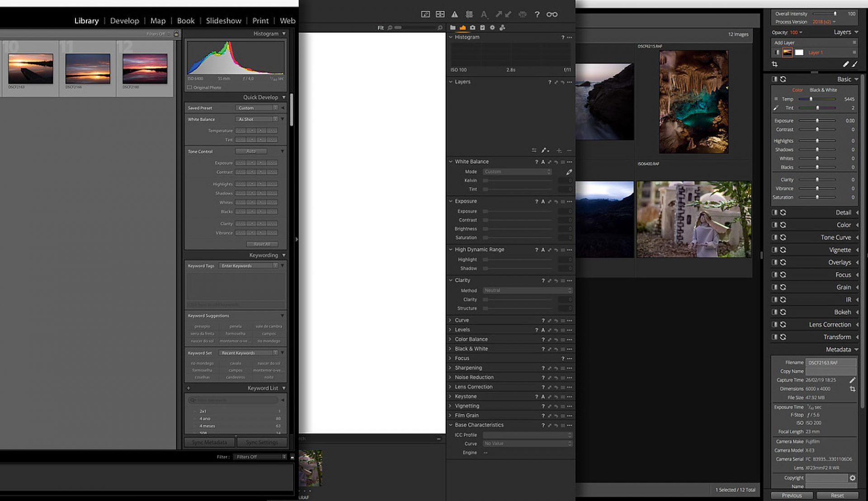Click the edit selected variants icon in toolbar
Image resolution: width=868 pixels, height=501 pixels.
coord(425,14)
